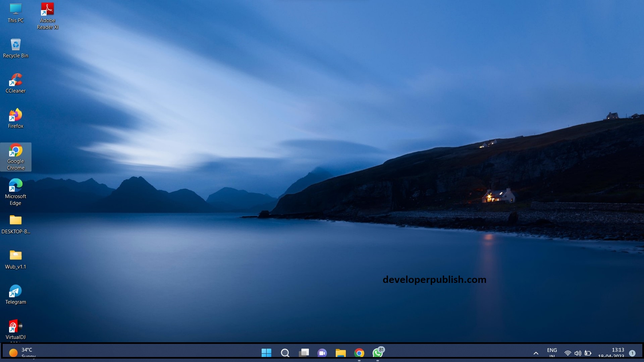Screen dimensions: 644x362
Task: Open taskbar Search
Action: 285,353
